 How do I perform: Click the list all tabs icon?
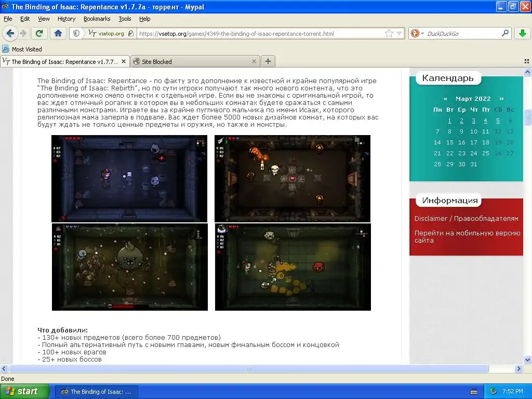[x=527, y=61]
